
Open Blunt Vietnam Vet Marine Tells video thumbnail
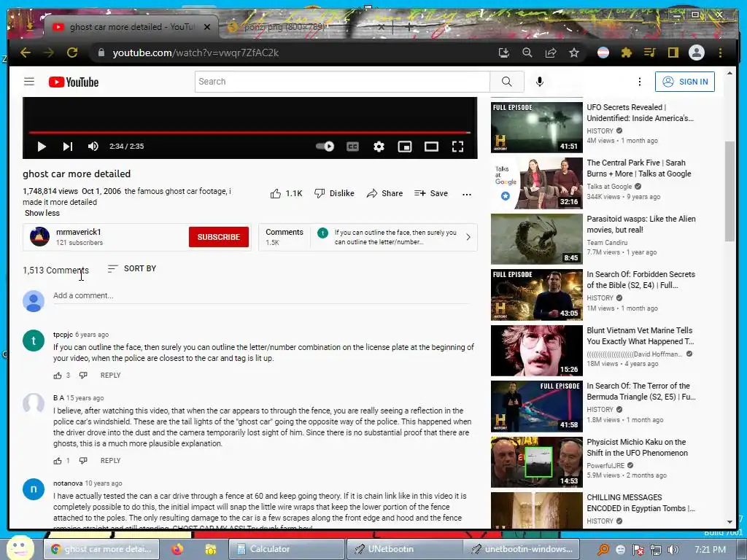click(x=536, y=351)
